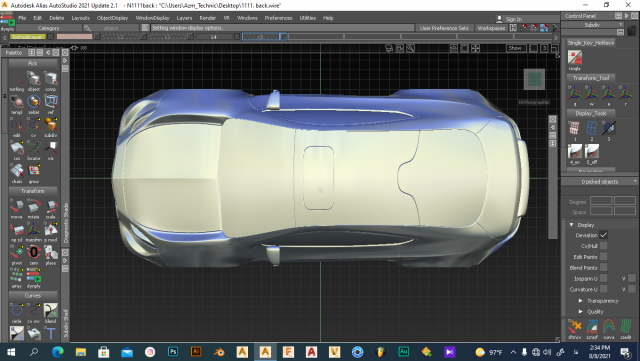This screenshot has height=361, width=640.
Task: Click the User Preference Sets button
Action: click(x=444, y=28)
